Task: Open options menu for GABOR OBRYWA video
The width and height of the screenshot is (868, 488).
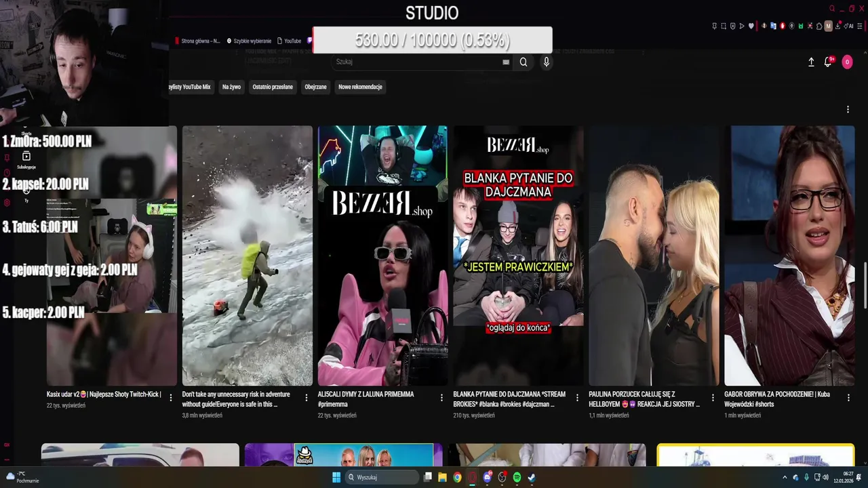Action: [x=848, y=398]
